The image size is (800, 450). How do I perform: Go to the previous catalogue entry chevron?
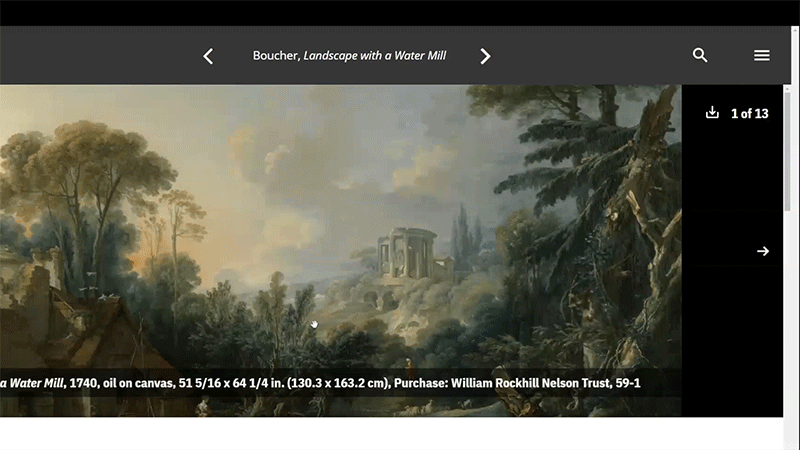point(208,56)
